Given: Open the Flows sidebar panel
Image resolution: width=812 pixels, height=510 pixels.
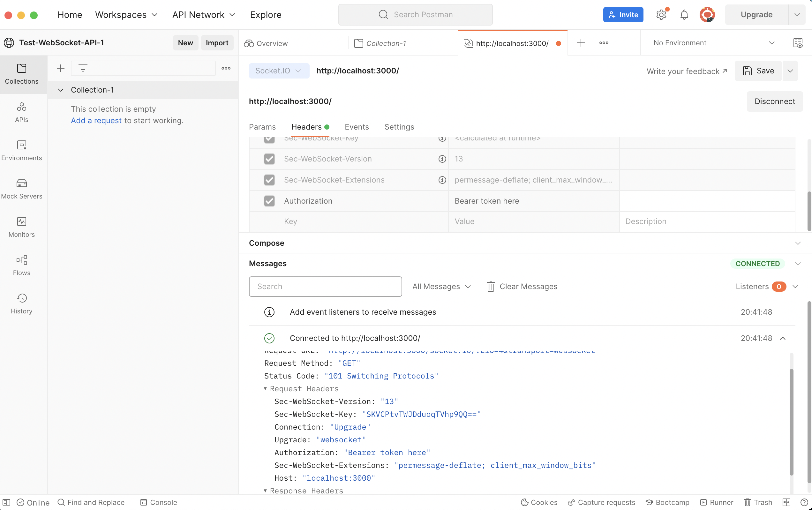Looking at the screenshot, I should coord(22,265).
